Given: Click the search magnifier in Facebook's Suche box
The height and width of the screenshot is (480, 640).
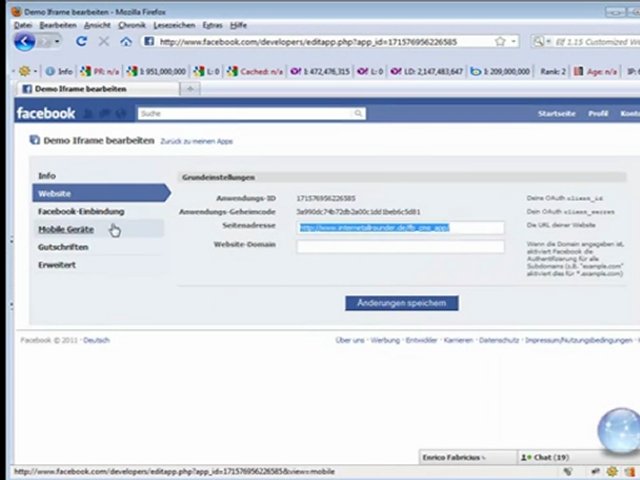Looking at the screenshot, I should [x=358, y=113].
